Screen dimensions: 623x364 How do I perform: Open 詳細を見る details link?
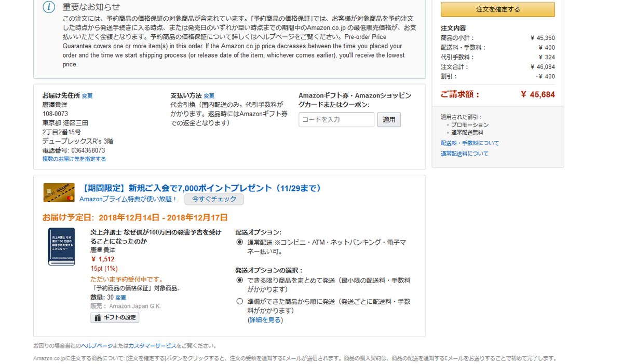[265, 320]
